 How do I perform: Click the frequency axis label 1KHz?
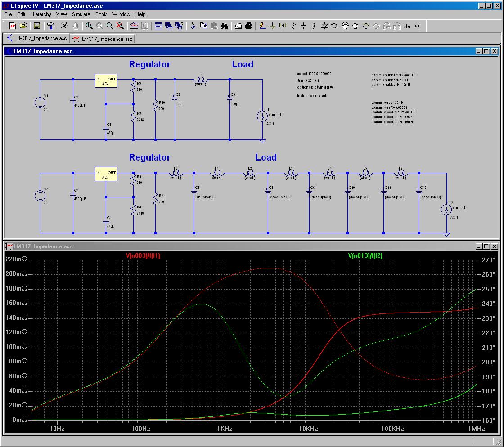tap(225, 429)
